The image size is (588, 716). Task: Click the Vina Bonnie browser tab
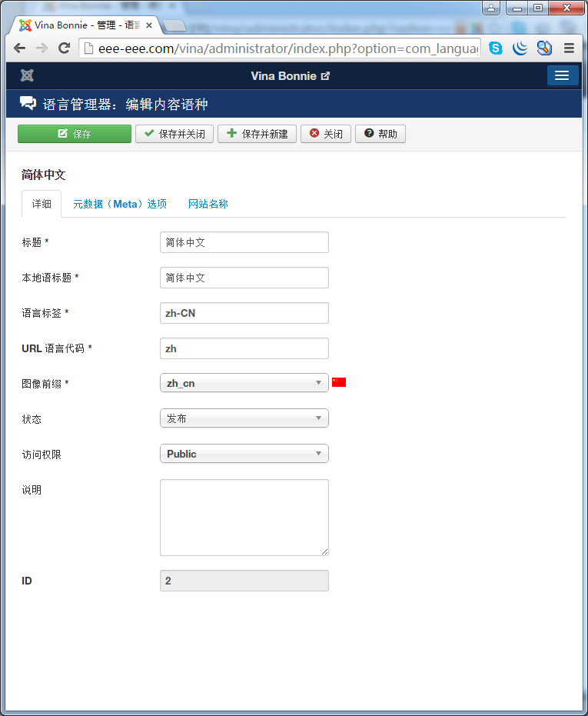click(87, 25)
